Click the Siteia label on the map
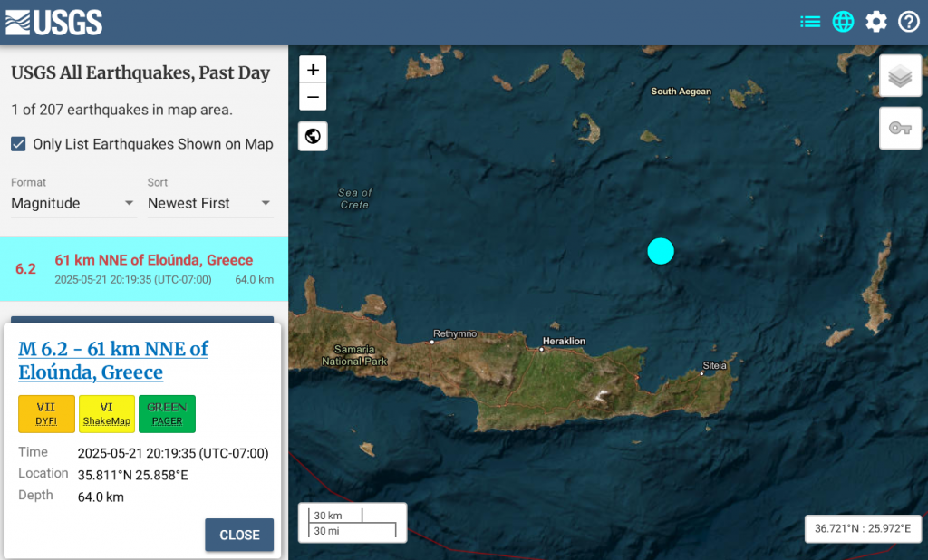Viewport: 928px width, 560px height. click(x=714, y=365)
